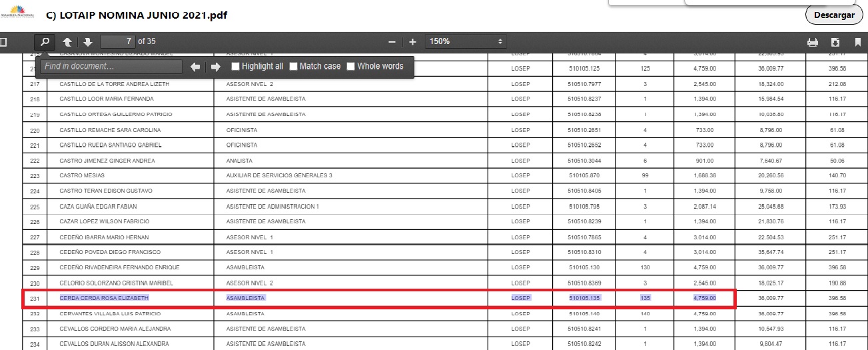Open the 150% zoom level dropdown
Image resolution: width=868 pixels, height=350 pixels.
point(466,41)
